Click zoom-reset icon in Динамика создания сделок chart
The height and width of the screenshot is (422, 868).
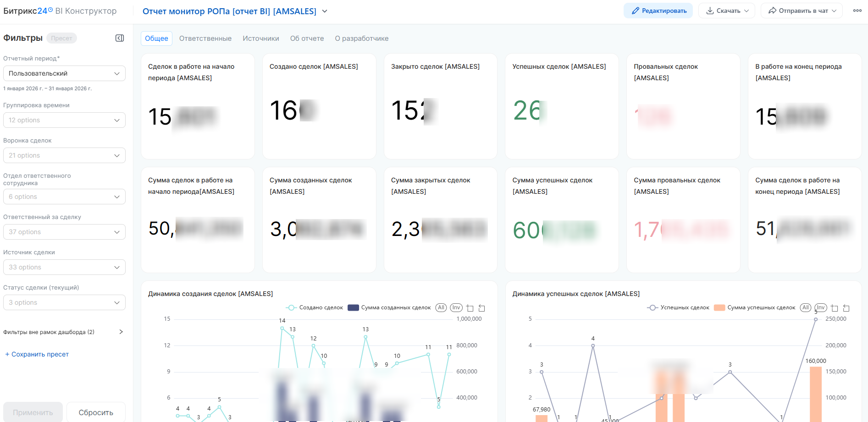click(x=481, y=308)
